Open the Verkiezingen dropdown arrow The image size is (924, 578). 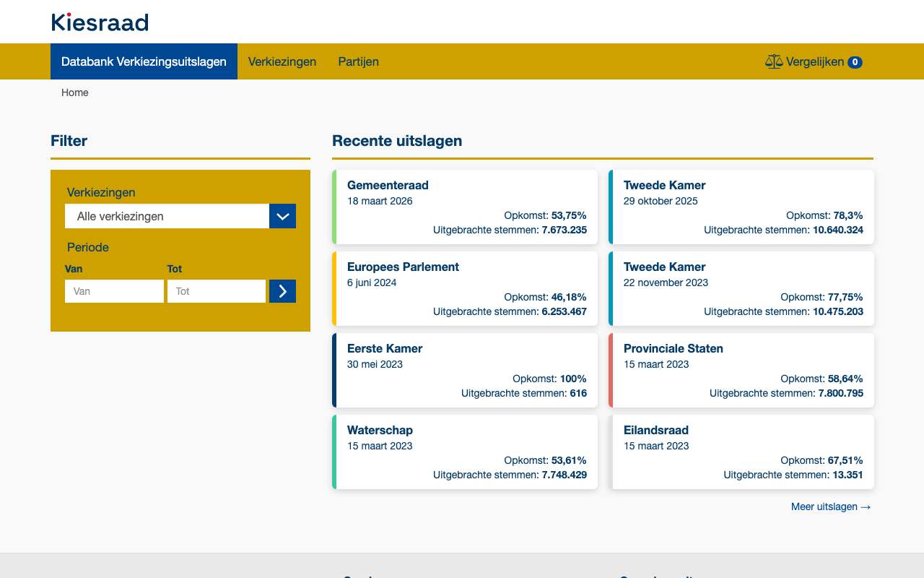click(x=282, y=216)
